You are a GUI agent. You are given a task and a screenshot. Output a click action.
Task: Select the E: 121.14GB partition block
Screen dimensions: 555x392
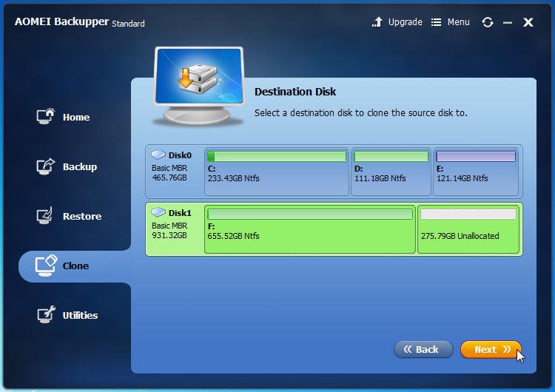pos(476,172)
